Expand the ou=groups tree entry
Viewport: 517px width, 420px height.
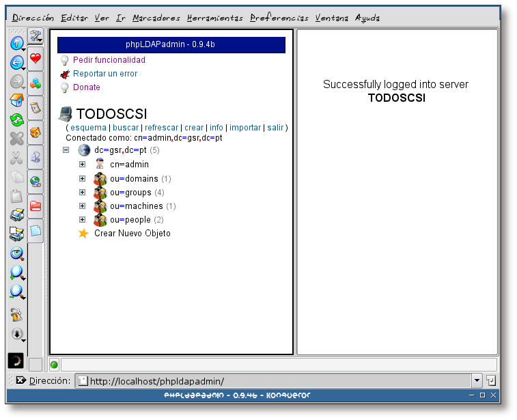(x=82, y=193)
